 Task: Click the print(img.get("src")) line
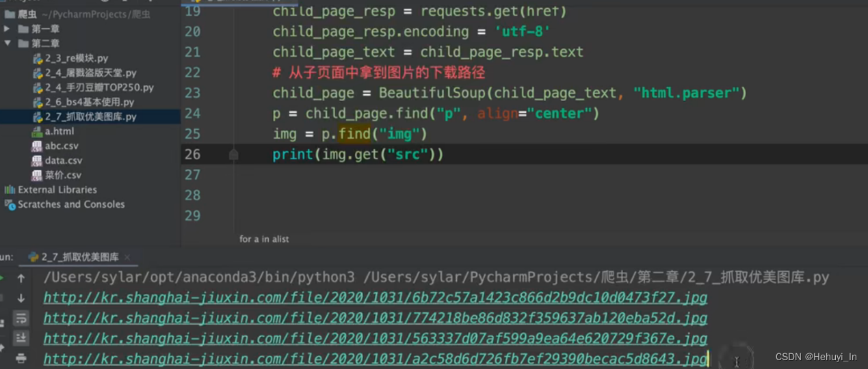(358, 154)
